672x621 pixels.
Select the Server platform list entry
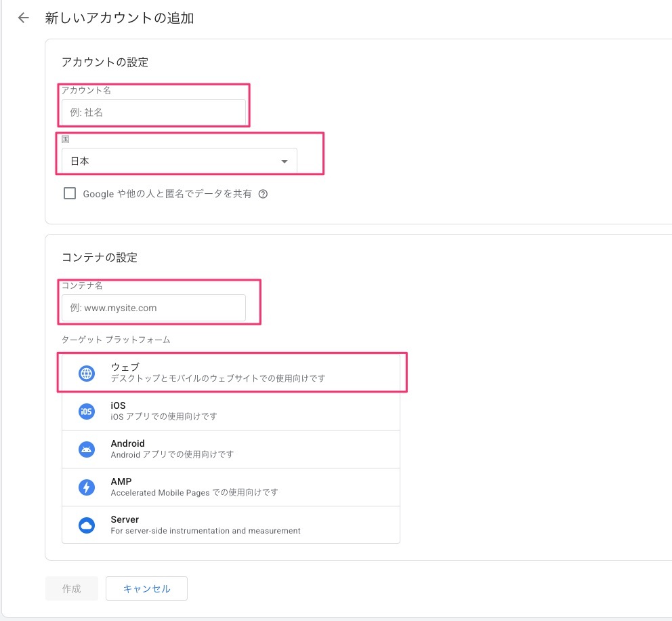pos(230,524)
